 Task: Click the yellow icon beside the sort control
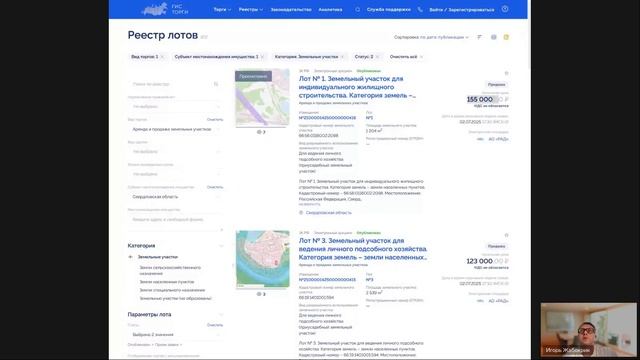(x=506, y=37)
